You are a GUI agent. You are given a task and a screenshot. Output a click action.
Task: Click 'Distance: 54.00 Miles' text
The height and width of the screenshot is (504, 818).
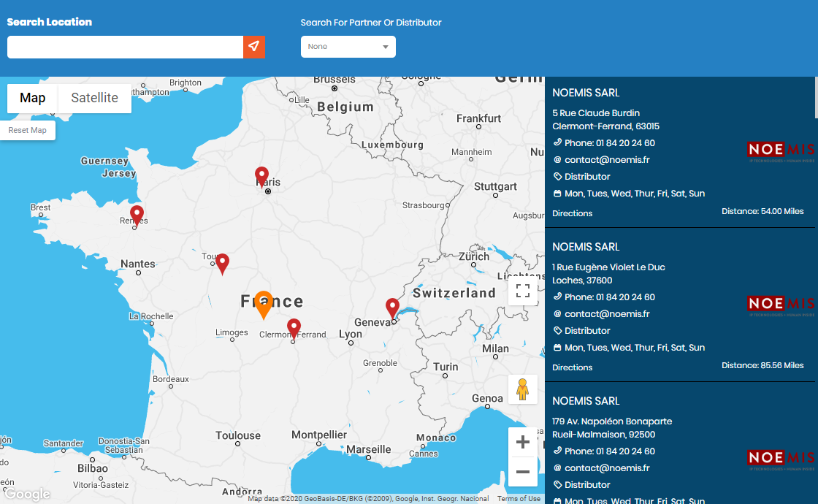click(x=762, y=211)
